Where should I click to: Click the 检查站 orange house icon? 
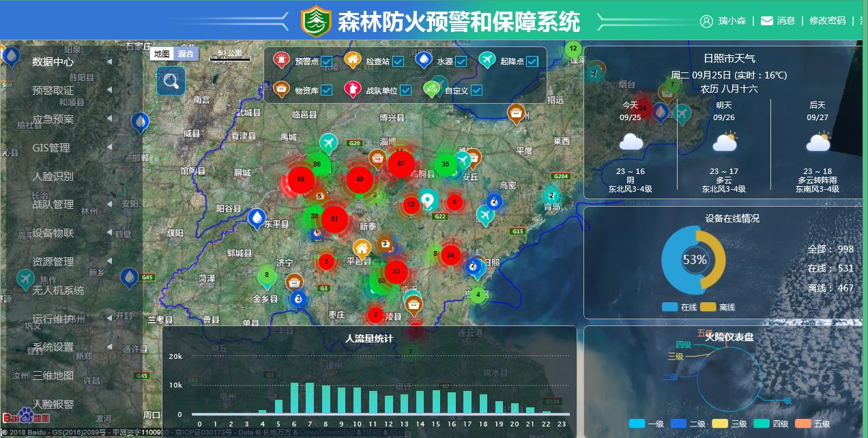tap(353, 60)
